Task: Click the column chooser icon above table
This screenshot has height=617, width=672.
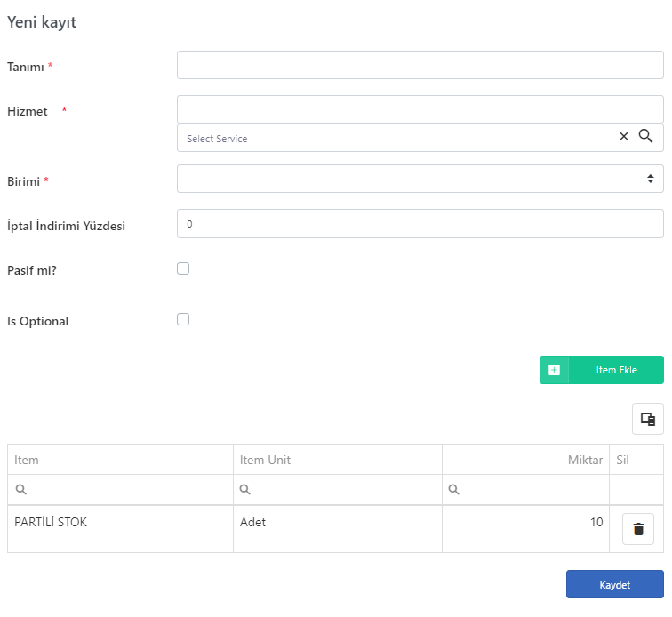Action: [x=648, y=419]
